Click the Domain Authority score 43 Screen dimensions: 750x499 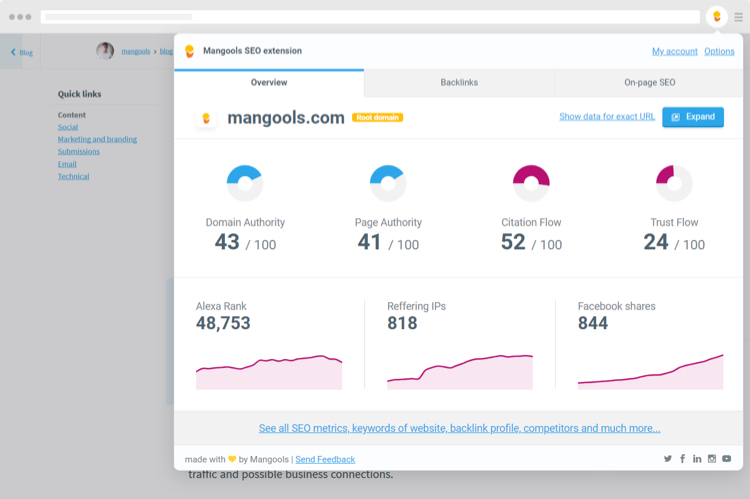pos(227,242)
